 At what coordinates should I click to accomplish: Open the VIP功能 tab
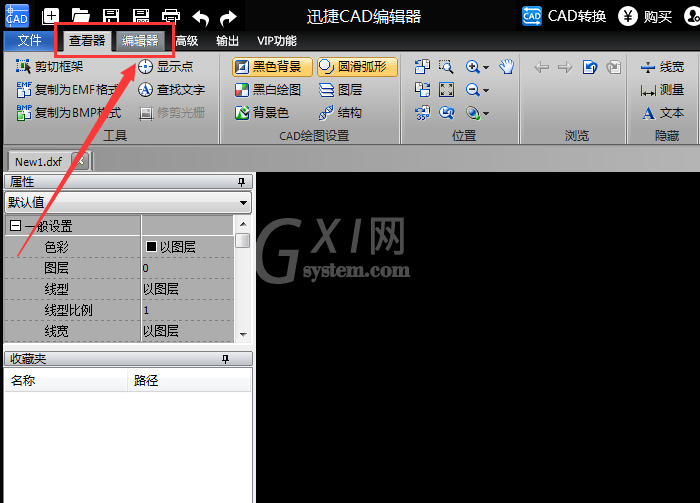click(277, 41)
